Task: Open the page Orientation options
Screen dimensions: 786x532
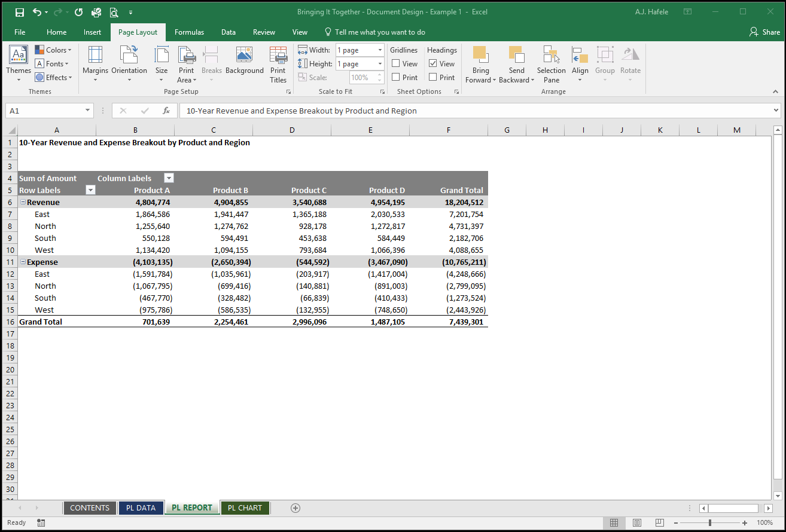Action: [x=129, y=64]
